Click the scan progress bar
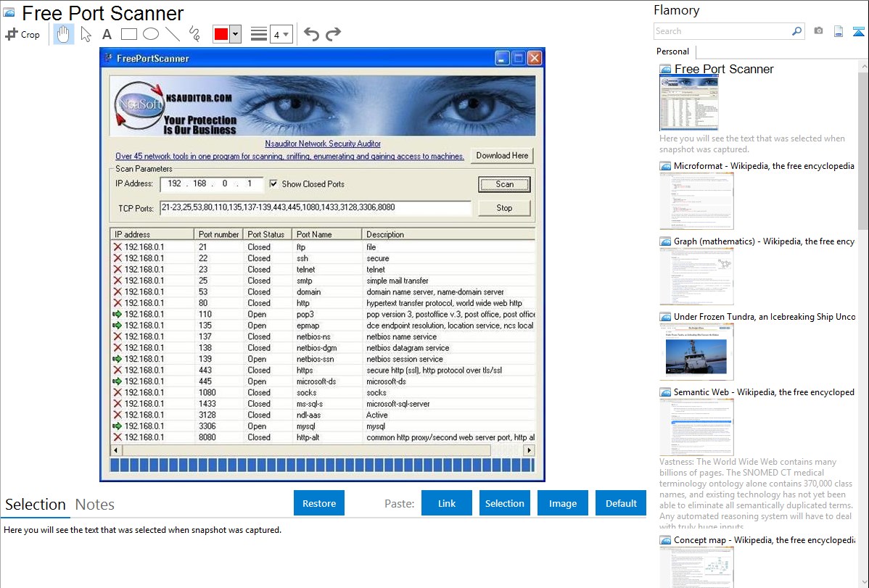Viewport: 869px width, 588px height. 322,465
